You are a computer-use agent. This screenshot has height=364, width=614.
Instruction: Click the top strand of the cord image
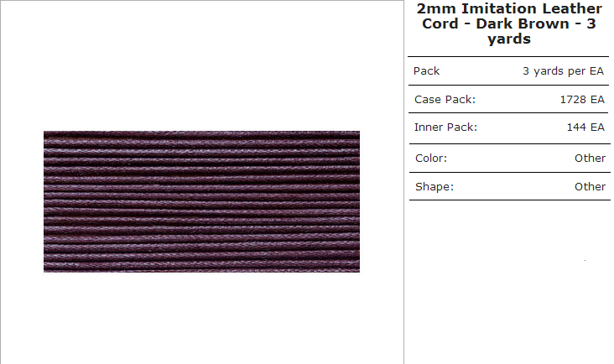point(201,135)
